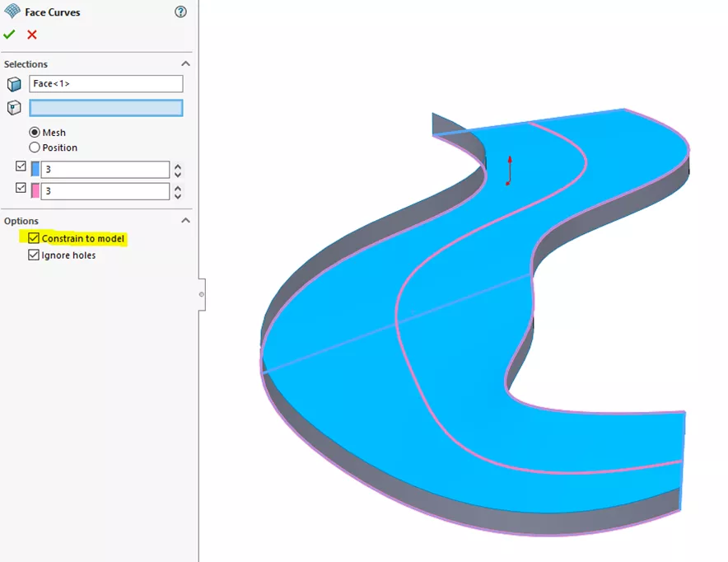Image resolution: width=728 pixels, height=562 pixels.
Task: Click the Face<1> selection field
Action: pos(105,83)
